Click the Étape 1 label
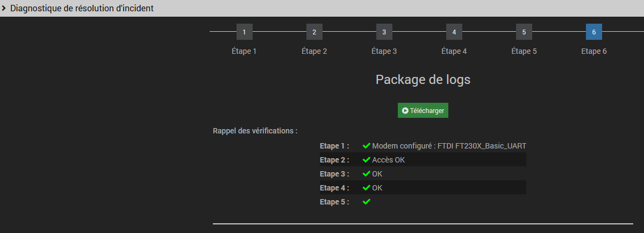 [x=244, y=52]
